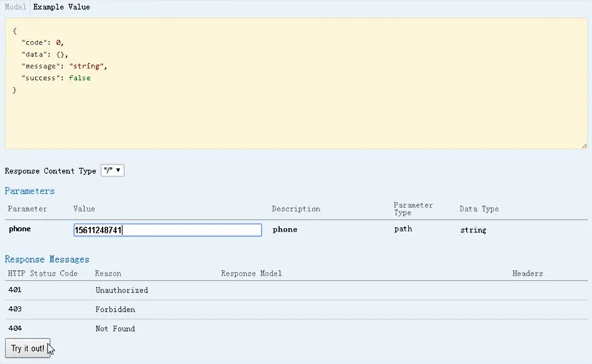Click the Forbidden reason text
The width and height of the screenshot is (592, 364).
(115, 309)
